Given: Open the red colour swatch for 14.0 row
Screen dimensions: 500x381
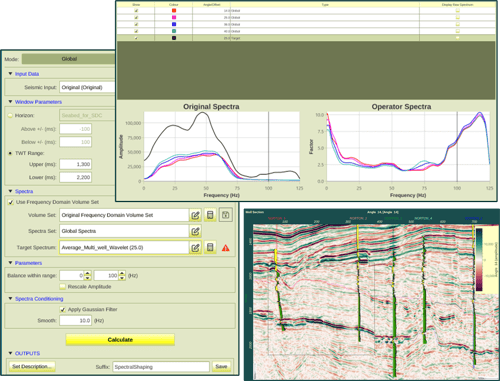Looking at the screenshot, I should (174, 11).
